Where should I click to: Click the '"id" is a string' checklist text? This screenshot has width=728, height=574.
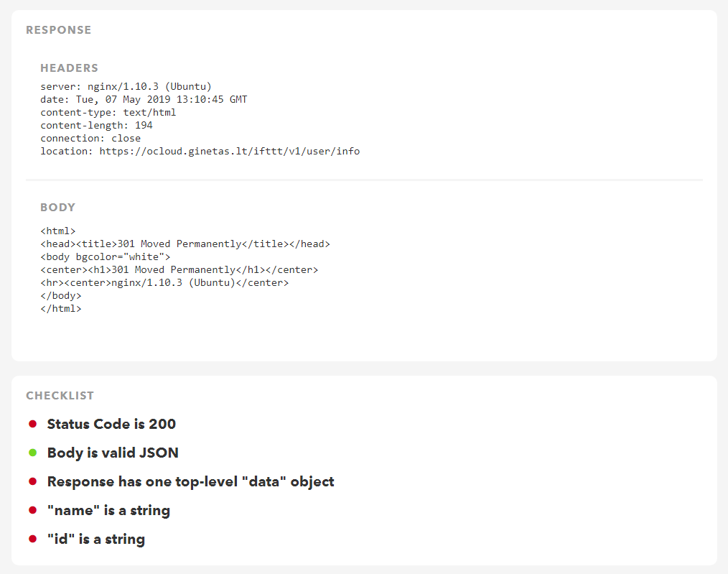pyautogui.click(x=96, y=540)
